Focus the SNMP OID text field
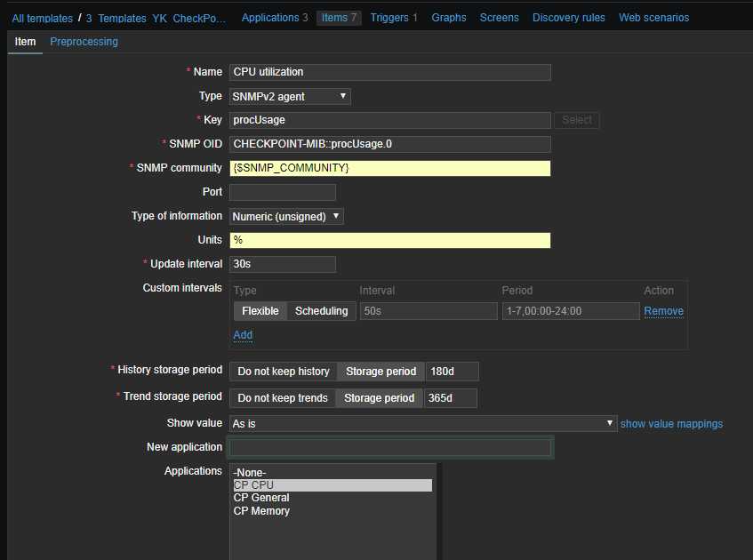 coord(389,144)
